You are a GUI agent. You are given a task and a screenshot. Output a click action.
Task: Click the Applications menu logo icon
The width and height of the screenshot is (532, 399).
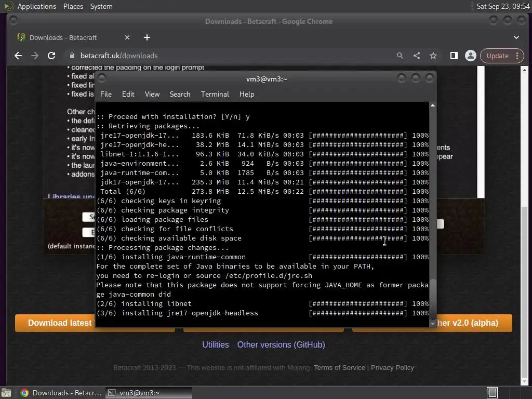(x=8, y=6)
